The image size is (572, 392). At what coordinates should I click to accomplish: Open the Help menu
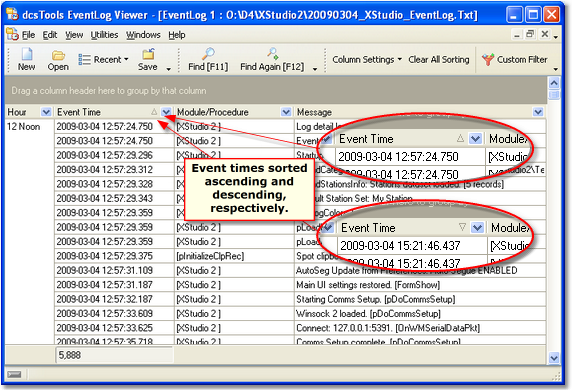coord(177,35)
